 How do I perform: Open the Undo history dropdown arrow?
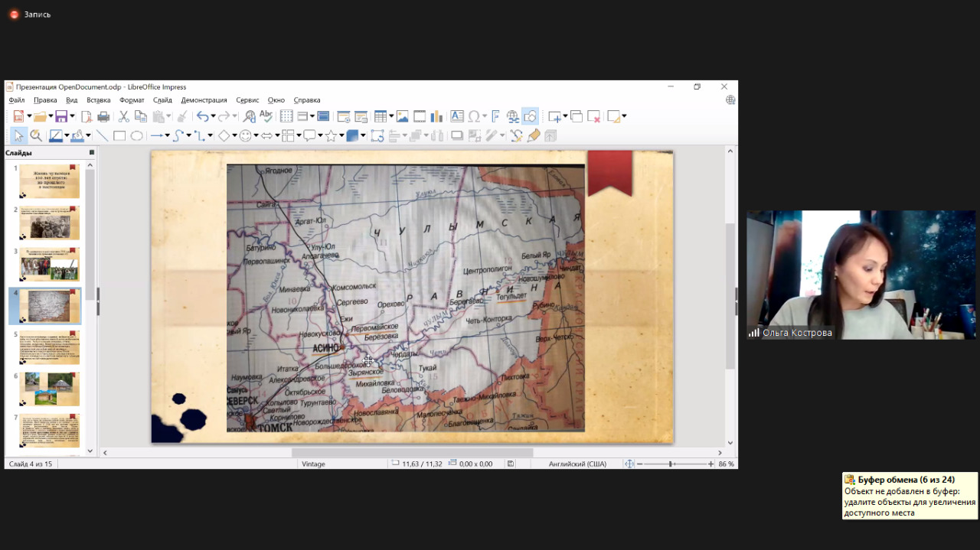tap(212, 116)
